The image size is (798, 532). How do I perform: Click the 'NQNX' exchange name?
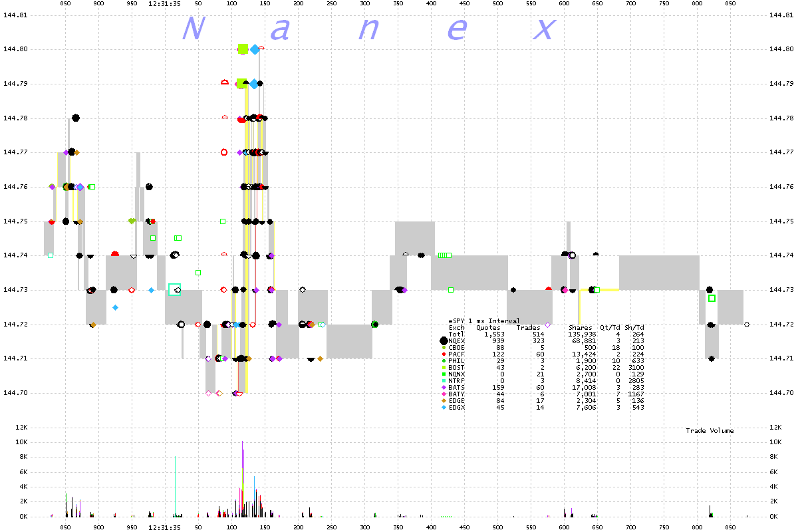tap(457, 374)
